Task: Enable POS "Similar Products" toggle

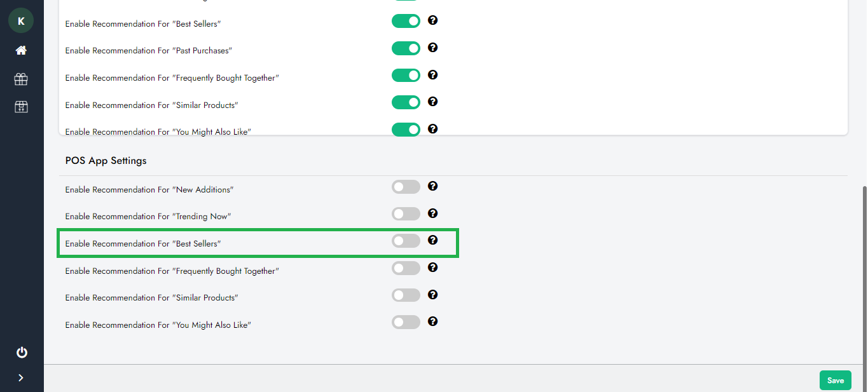Action: [406, 295]
